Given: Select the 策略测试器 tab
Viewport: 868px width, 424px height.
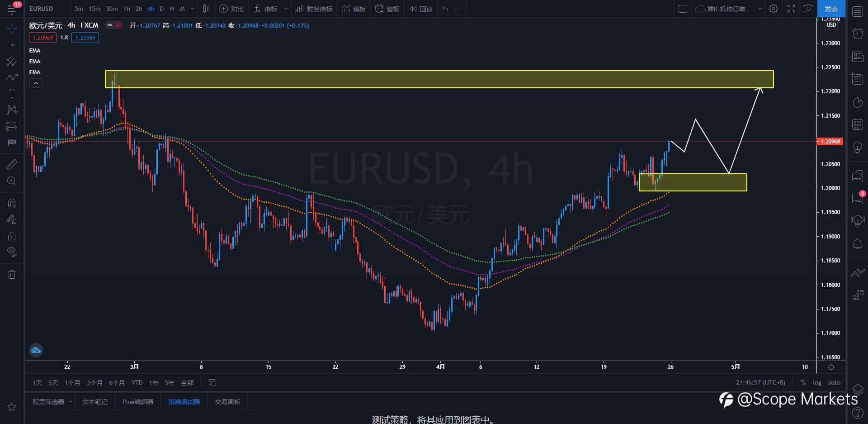Looking at the screenshot, I should click(x=184, y=401).
